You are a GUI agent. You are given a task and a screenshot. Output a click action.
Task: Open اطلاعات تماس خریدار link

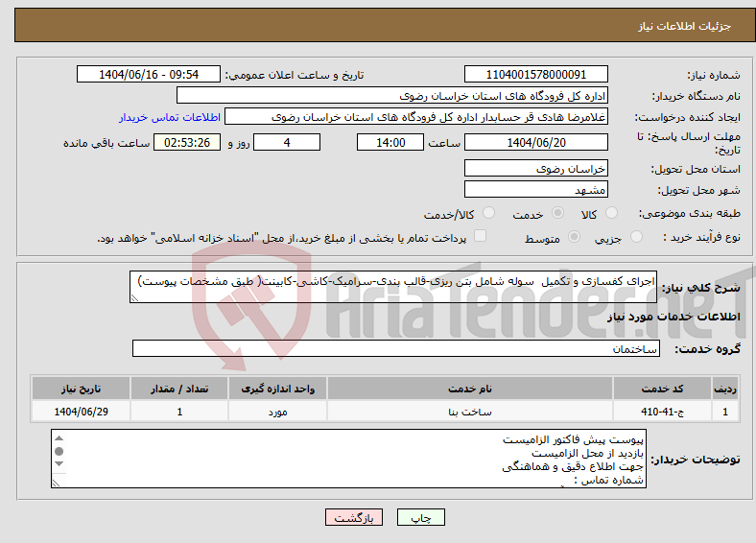[170, 117]
